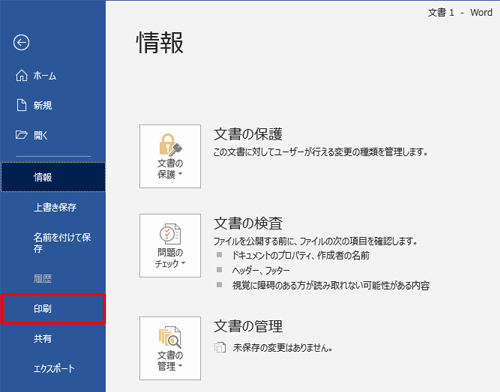The width and height of the screenshot is (500, 392).
Task: Select 開く in the sidebar
Action: (53, 135)
